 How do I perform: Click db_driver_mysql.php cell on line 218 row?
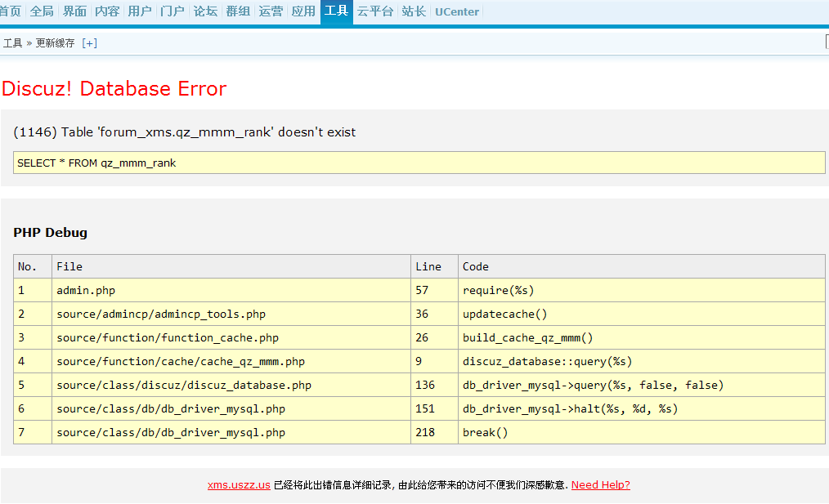tap(231, 432)
